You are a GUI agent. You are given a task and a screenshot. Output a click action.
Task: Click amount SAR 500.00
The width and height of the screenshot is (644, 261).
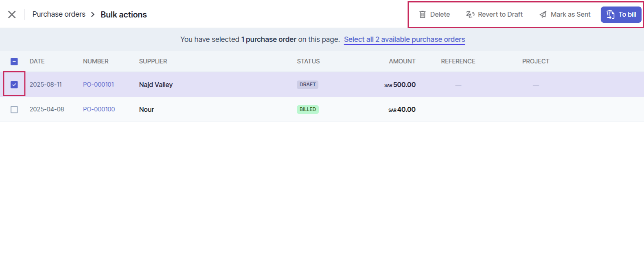tap(400, 85)
